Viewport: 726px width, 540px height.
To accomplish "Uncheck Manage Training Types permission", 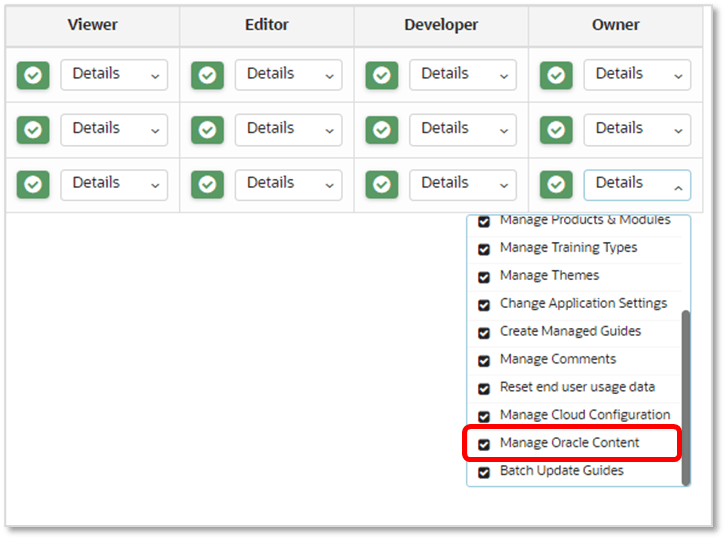I will tap(484, 249).
